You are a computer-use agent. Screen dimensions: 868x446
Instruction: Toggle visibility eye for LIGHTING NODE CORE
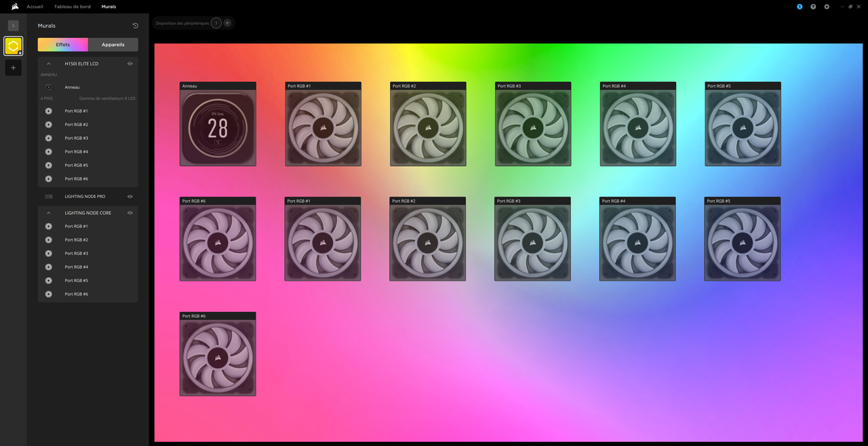coord(130,212)
